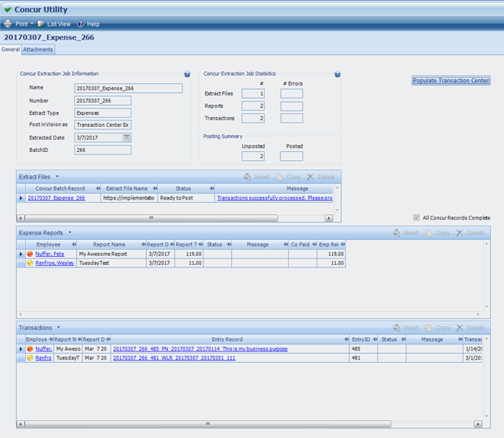Click Insert in Extract Files grid
Image resolution: width=504 pixels, height=438 pixels.
257,177
